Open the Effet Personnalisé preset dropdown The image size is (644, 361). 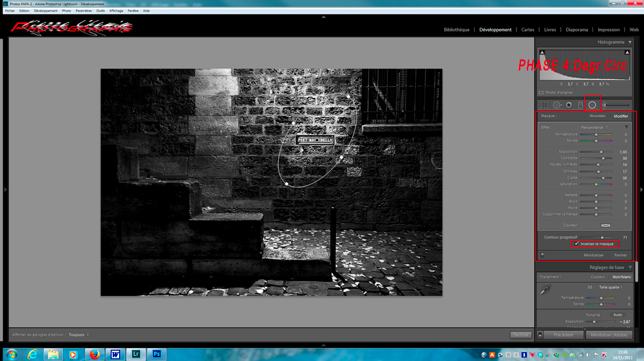coord(596,127)
